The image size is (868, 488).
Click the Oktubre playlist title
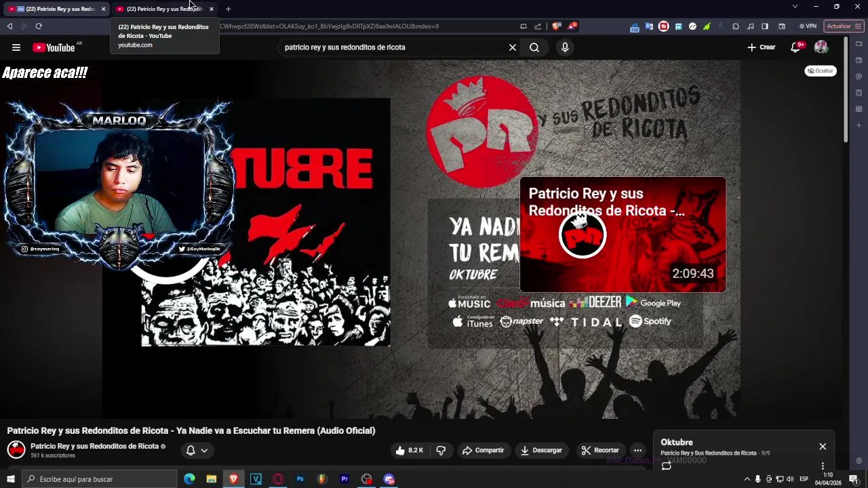click(x=677, y=442)
